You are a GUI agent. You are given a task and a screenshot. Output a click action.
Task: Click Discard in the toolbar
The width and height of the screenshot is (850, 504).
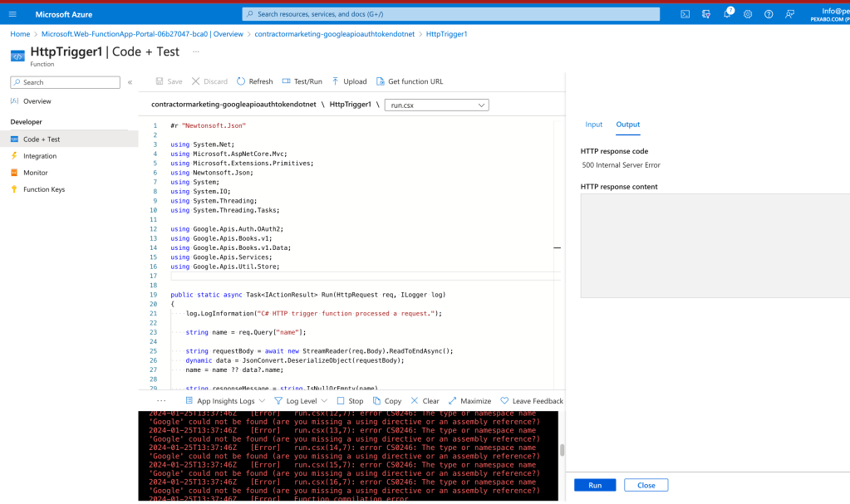[209, 81]
